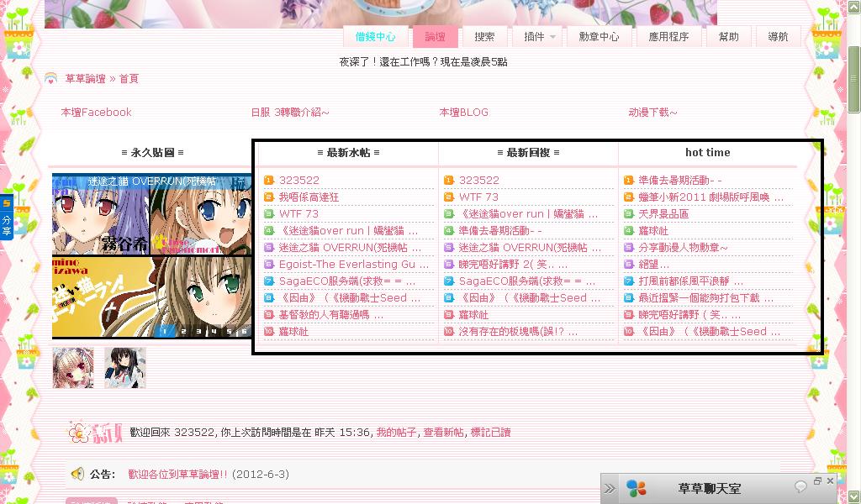861x504 pixels.
Task: Click the announcement speaker icon
Action: click(x=77, y=473)
